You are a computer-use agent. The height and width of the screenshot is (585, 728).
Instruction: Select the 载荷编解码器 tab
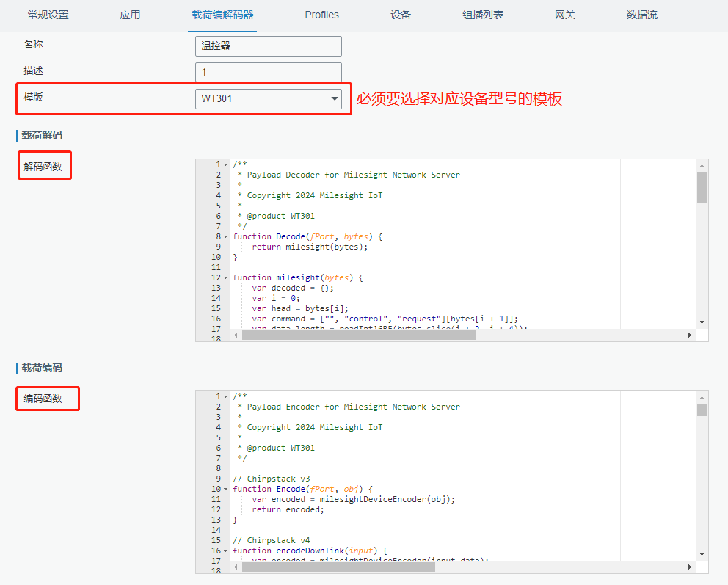coord(222,15)
